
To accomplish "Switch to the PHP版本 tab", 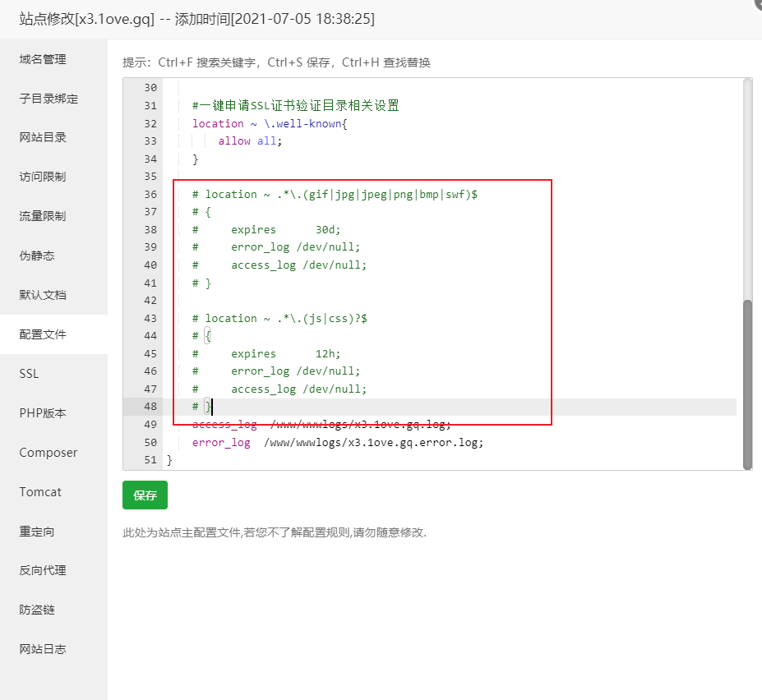I will (x=43, y=413).
